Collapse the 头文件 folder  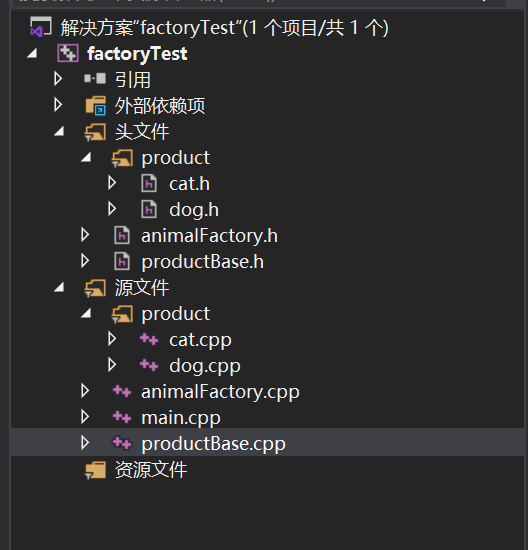click(x=59, y=132)
